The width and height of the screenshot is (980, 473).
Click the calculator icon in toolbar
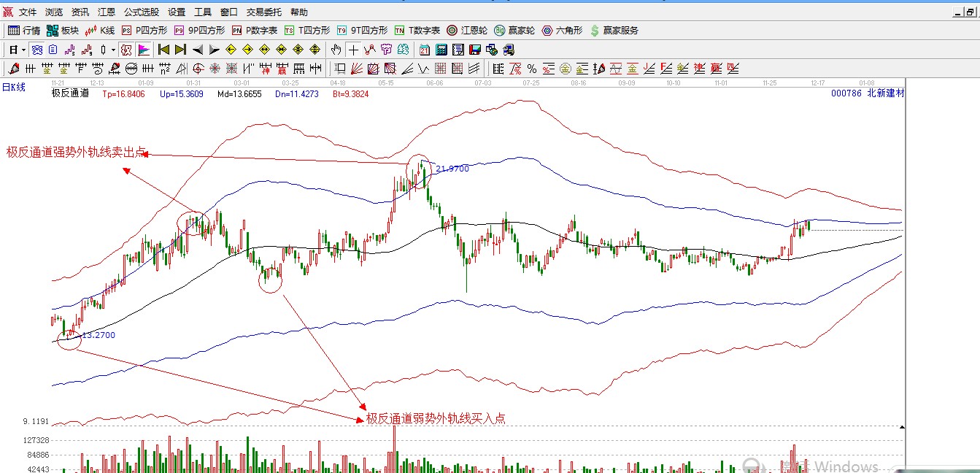[441, 50]
